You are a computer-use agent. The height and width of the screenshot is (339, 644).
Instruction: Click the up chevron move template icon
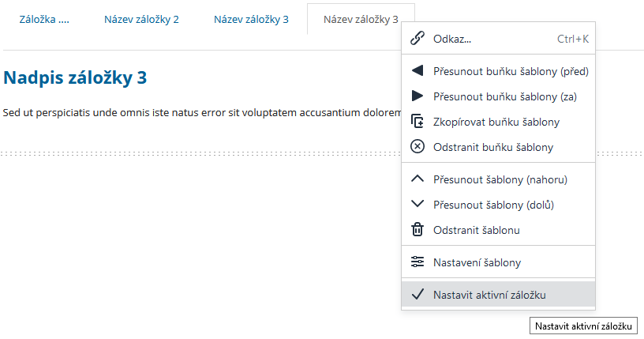(418, 179)
